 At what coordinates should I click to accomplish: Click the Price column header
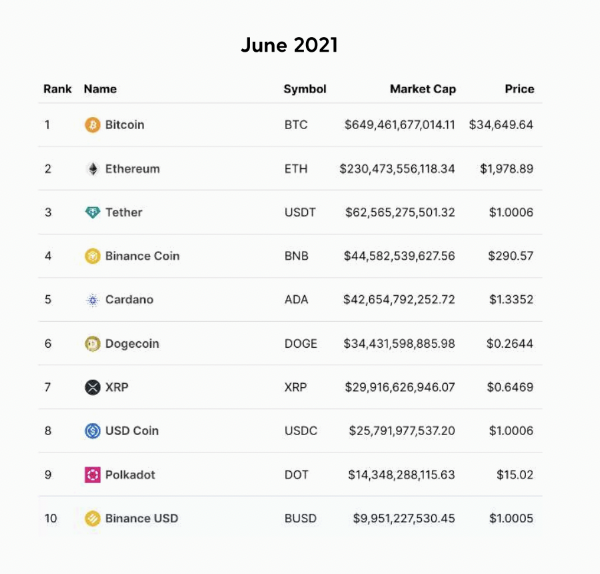pos(519,89)
